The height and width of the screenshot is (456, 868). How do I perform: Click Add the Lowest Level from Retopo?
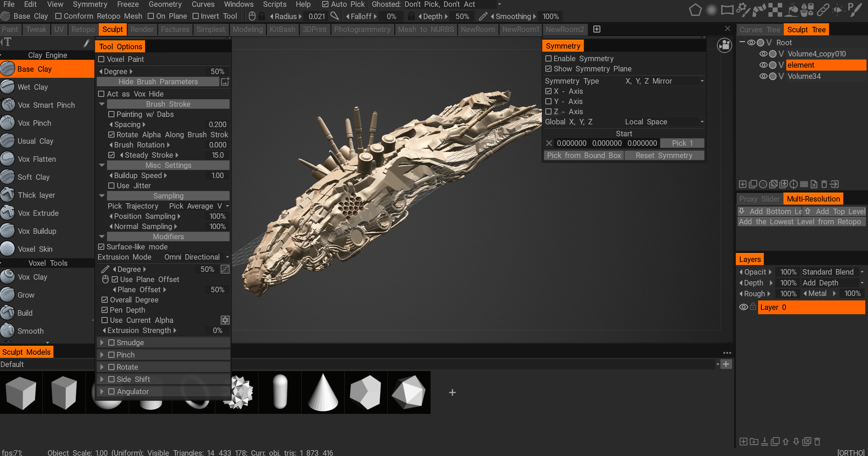click(801, 222)
